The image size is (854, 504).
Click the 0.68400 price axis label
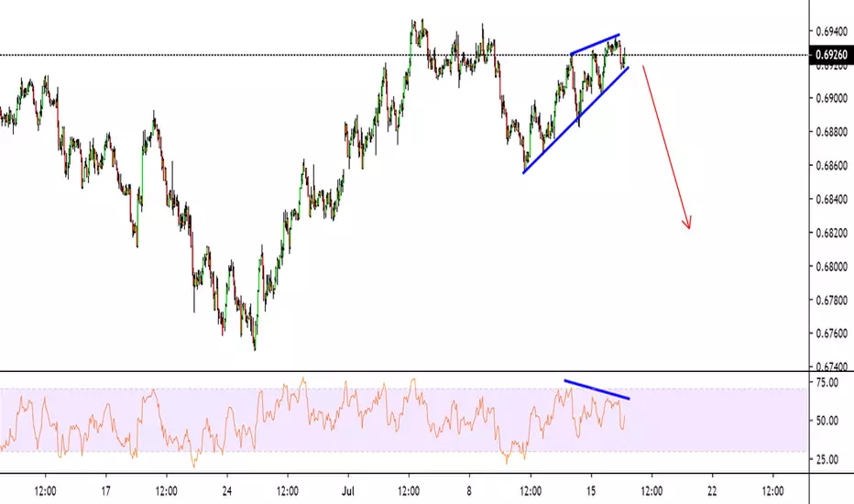(x=831, y=200)
